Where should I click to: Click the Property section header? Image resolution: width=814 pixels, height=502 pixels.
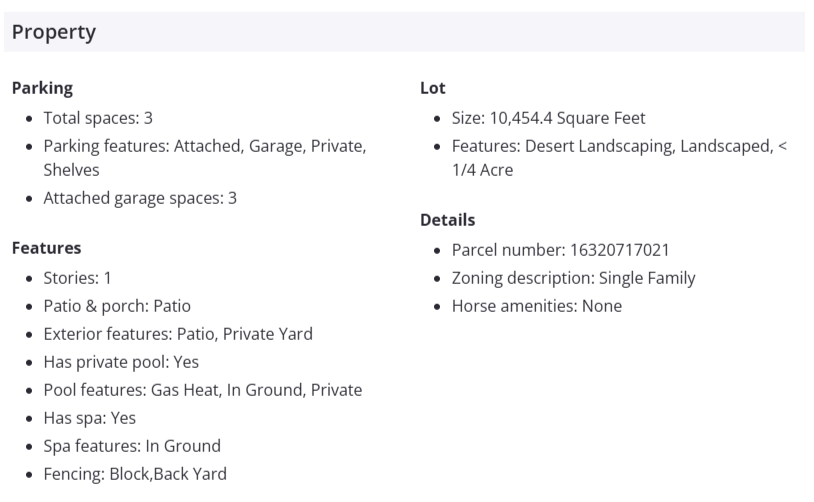(x=54, y=32)
